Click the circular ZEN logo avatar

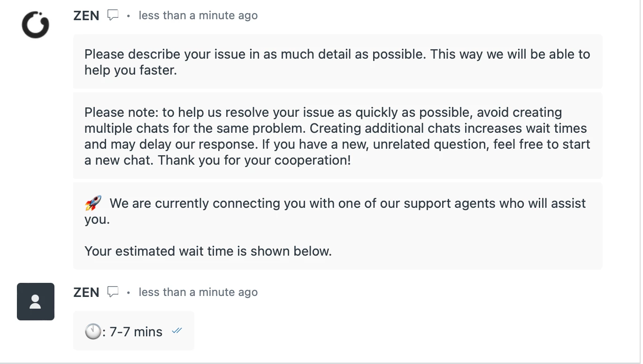click(x=36, y=24)
